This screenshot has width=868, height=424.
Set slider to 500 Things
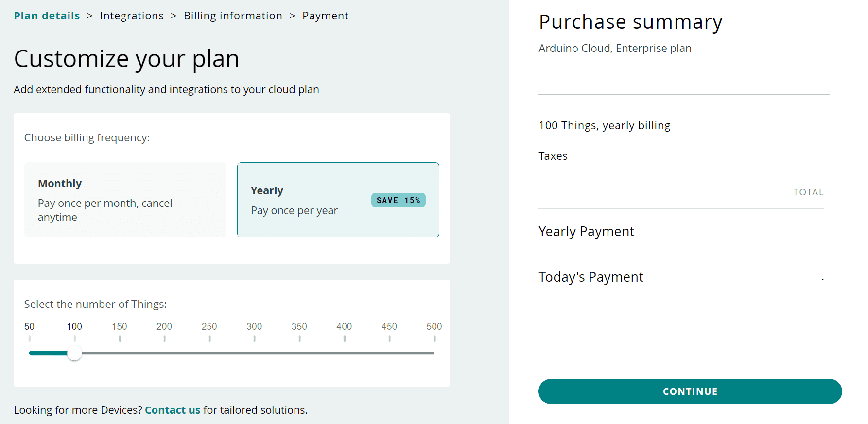(x=434, y=353)
